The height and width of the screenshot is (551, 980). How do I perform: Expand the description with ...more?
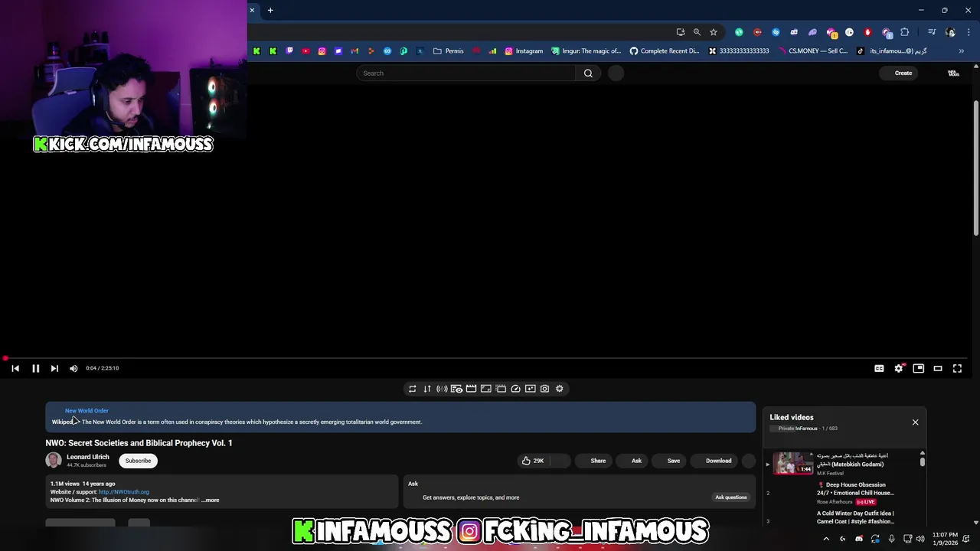211,500
